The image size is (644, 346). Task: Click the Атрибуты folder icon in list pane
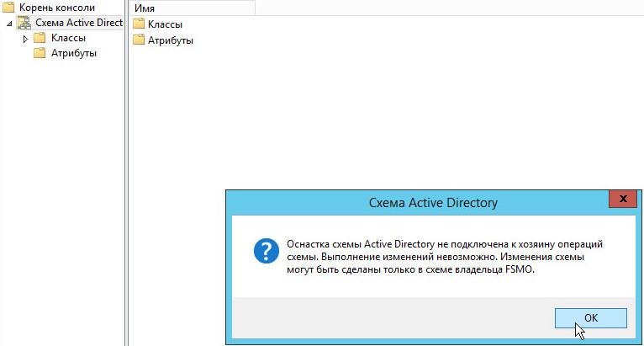[139, 40]
